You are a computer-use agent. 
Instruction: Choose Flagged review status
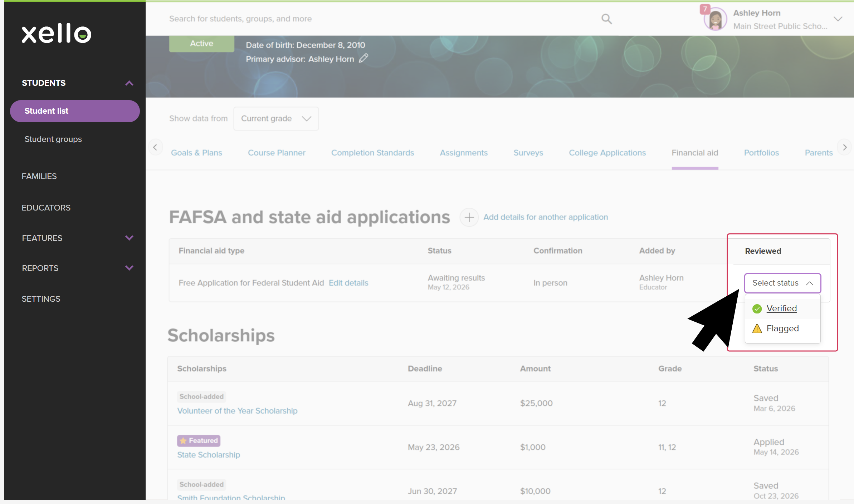(x=782, y=328)
